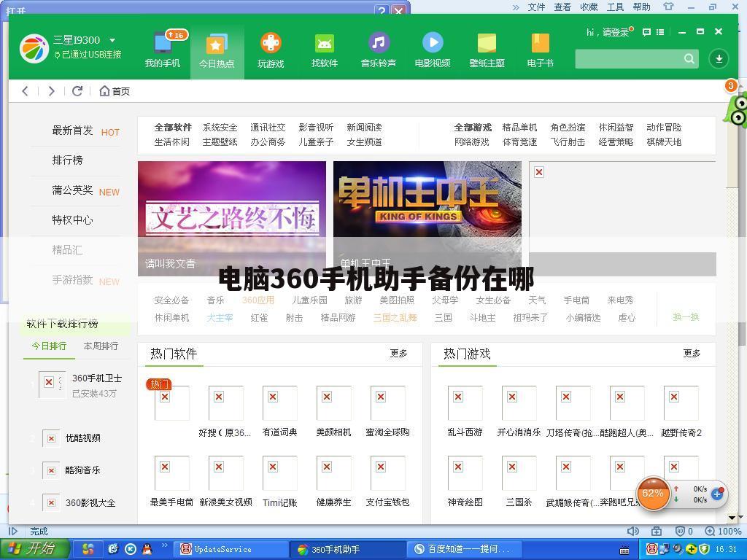The width and height of the screenshot is (747, 560).
Task: Click the vertical scrollbar down arrow
Action: coord(732,517)
